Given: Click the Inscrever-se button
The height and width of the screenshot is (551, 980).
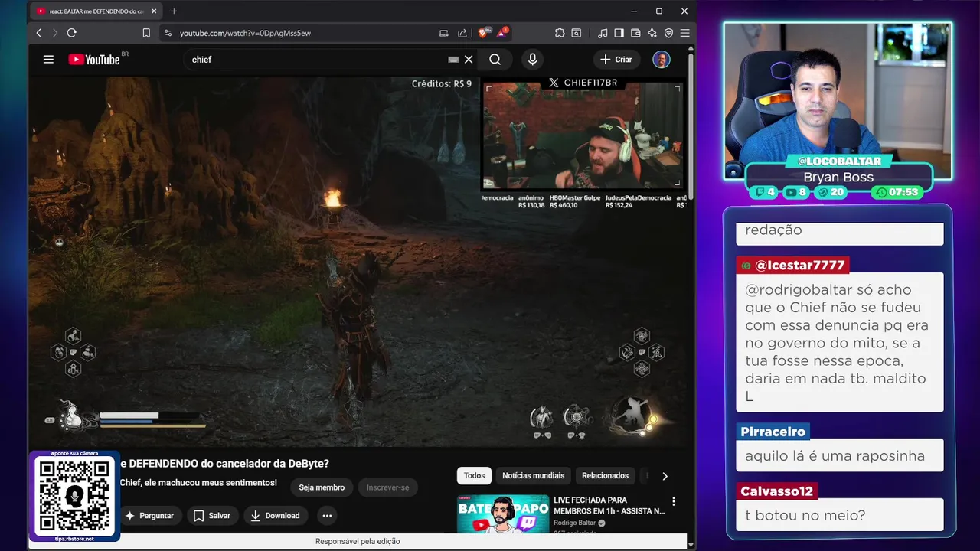Looking at the screenshot, I should [387, 487].
